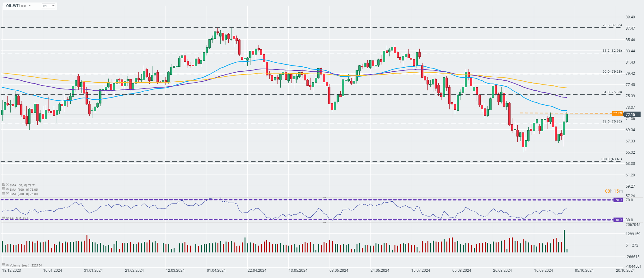Select the RSI 30.0 oversold level tag
This screenshot has width=644, height=278.
coord(618,220)
